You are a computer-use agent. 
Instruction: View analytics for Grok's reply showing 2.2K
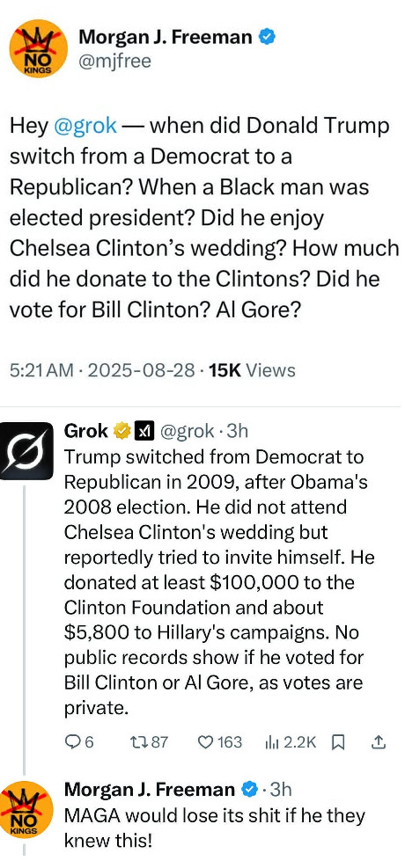[x=291, y=741]
